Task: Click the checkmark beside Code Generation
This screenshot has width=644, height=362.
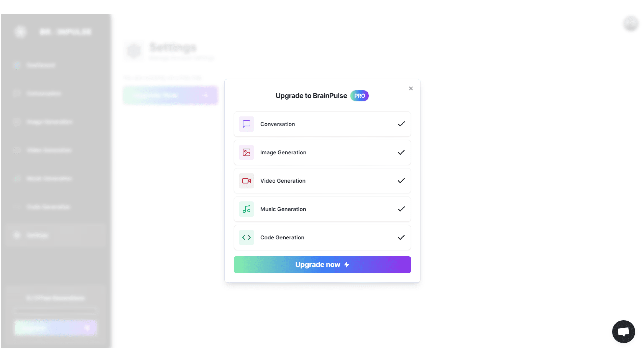Action: click(401, 237)
